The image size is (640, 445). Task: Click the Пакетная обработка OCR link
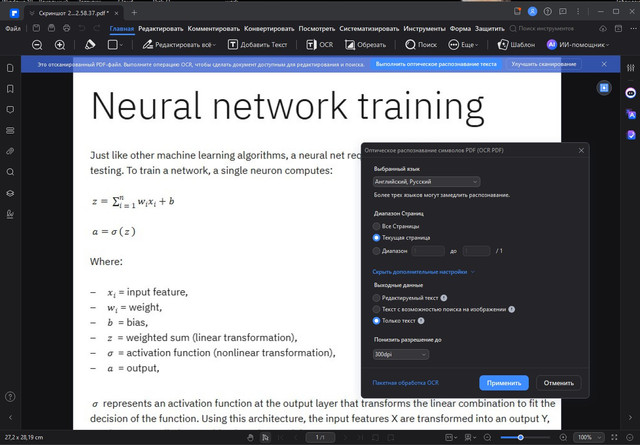[x=405, y=383]
